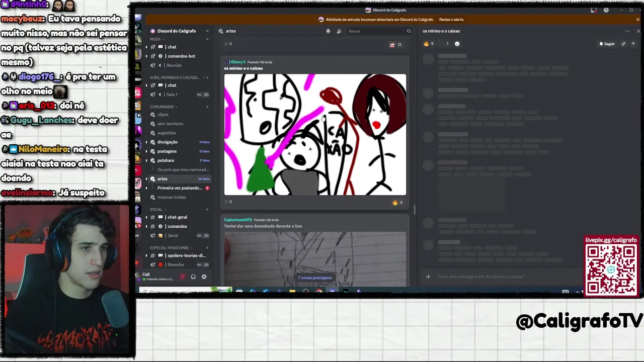
Task: Open Chrome from the Windows taskbar
Action: [319, 291]
